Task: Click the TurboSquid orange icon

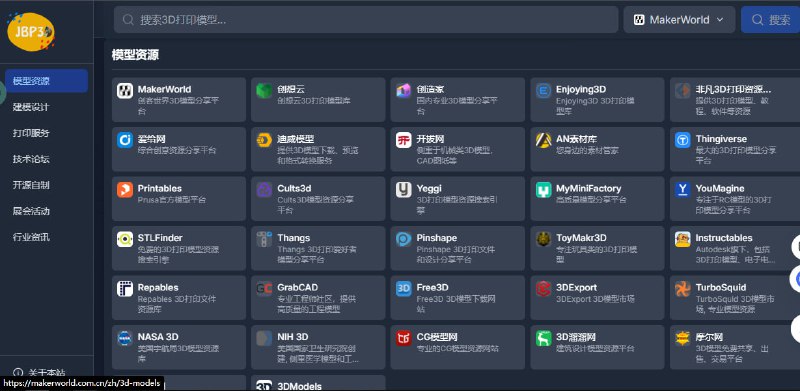Action: pos(683,289)
